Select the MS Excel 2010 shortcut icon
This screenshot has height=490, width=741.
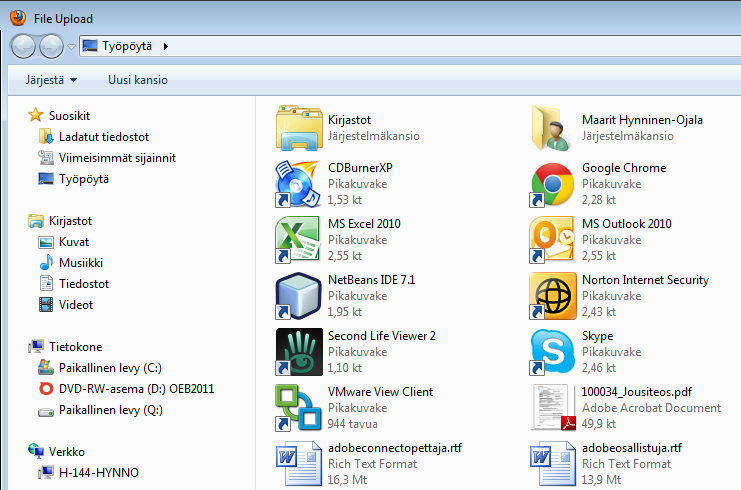[298, 240]
